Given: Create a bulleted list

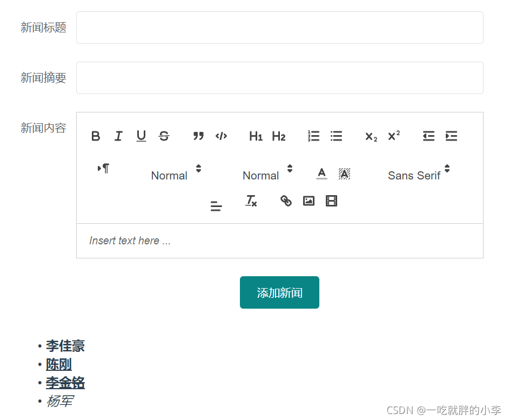Looking at the screenshot, I should pyautogui.click(x=336, y=136).
